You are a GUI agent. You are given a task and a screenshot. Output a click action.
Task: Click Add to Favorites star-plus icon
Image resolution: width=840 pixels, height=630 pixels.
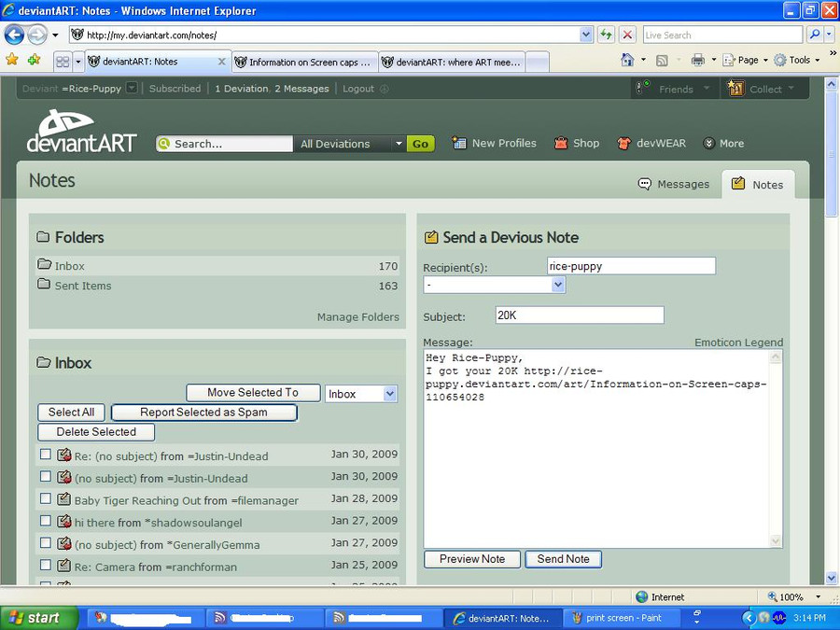click(x=34, y=60)
